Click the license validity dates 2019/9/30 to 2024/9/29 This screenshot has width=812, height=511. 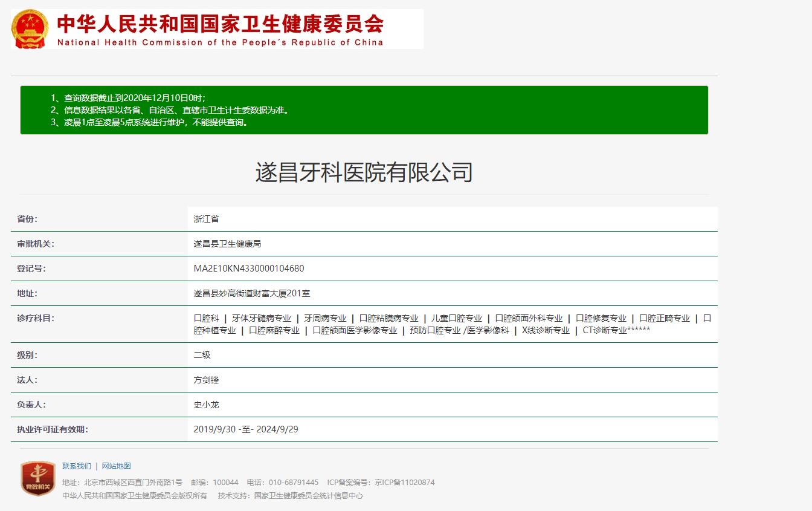point(246,430)
